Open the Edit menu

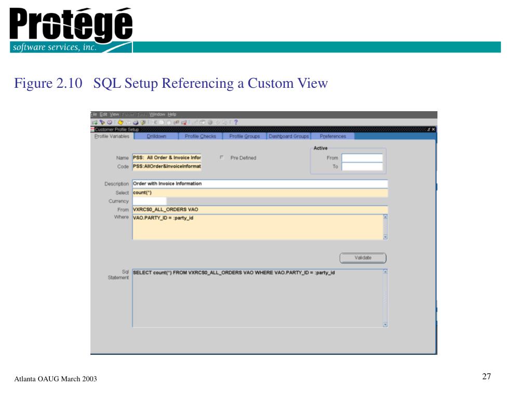click(x=103, y=114)
